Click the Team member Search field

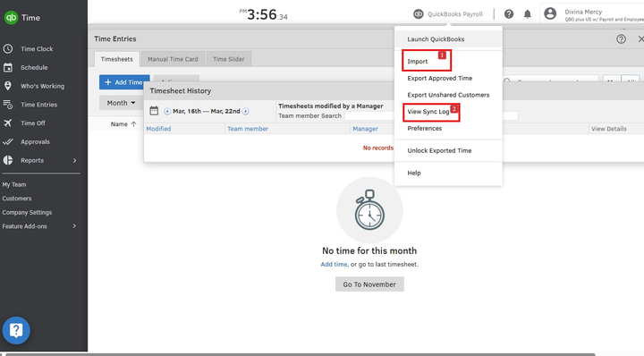click(x=431, y=115)
